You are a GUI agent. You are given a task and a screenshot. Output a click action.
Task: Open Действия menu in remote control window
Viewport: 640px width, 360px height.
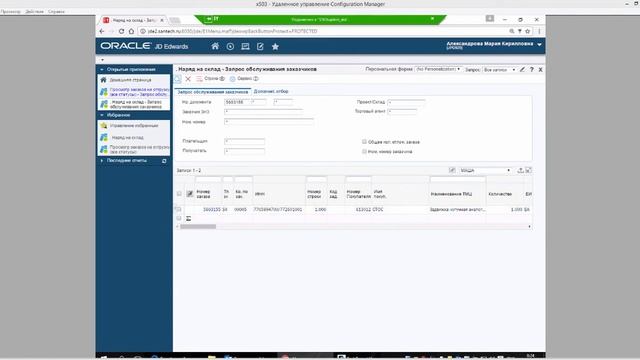34,12
